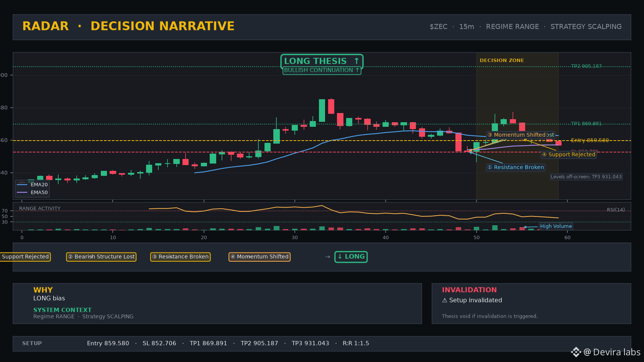The height and width of the screenshot is (362, 644).
Task: Click the High Volume annotation
Action: click(556, 226)
